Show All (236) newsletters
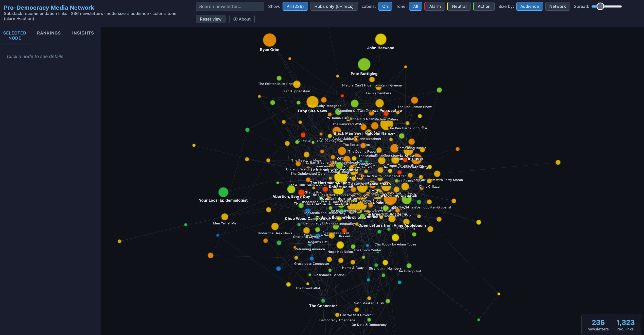 tap(295, 6)
